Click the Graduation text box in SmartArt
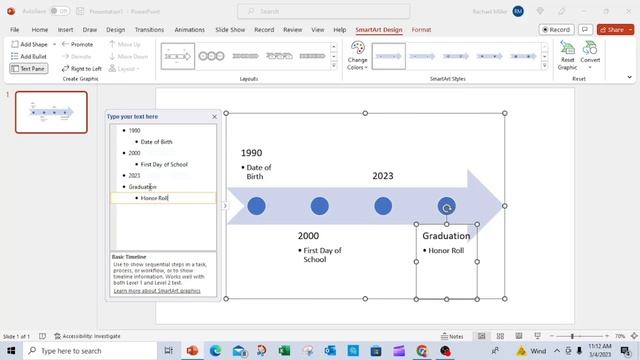Image resolution: width=640 pixels, height=360 pixels. point(447,262)
